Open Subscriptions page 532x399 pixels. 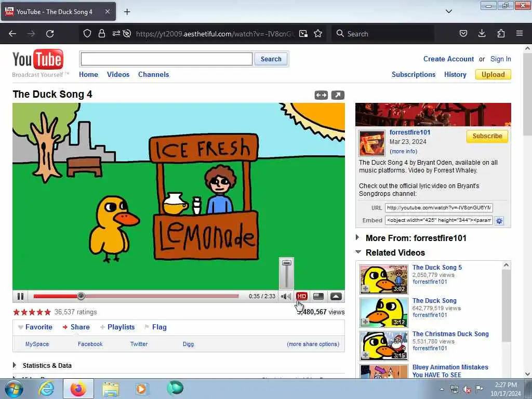(414, 75)
